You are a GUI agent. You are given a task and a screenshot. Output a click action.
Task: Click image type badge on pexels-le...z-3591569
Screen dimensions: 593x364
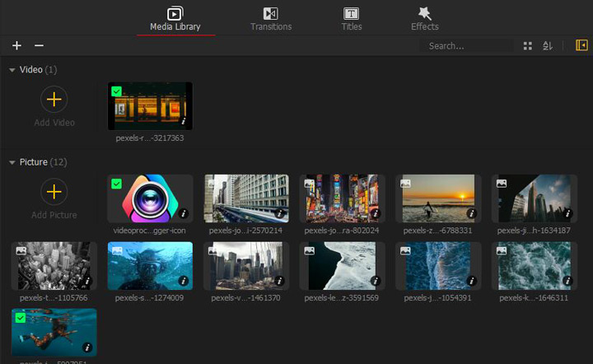(310, 251)
